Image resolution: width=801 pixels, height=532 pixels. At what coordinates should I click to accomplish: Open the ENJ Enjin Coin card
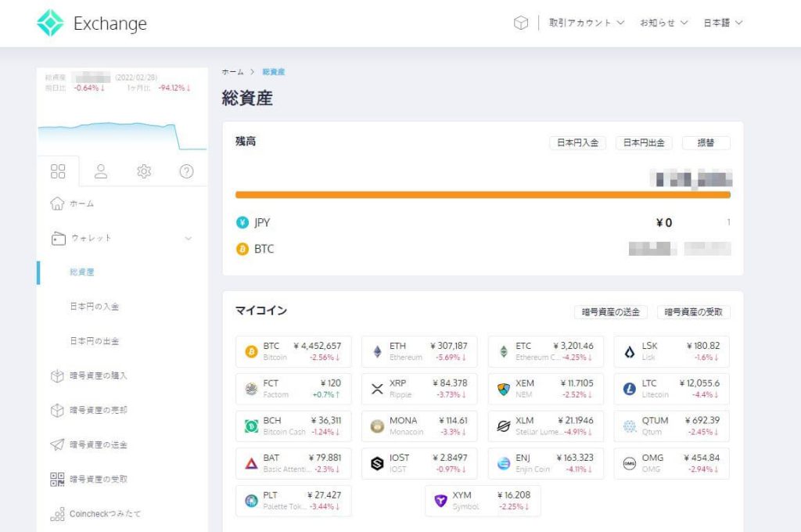coord(545,463)
